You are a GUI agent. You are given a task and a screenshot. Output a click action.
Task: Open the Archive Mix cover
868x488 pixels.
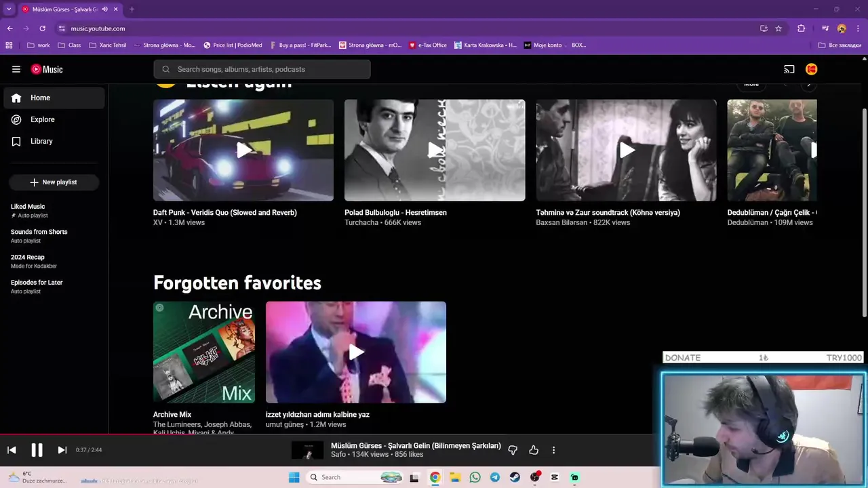204,352
